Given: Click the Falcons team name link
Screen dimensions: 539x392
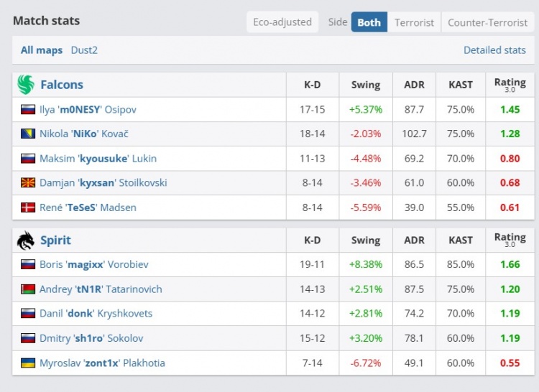Looking at the screenshot, I should [x=62, y=85].
